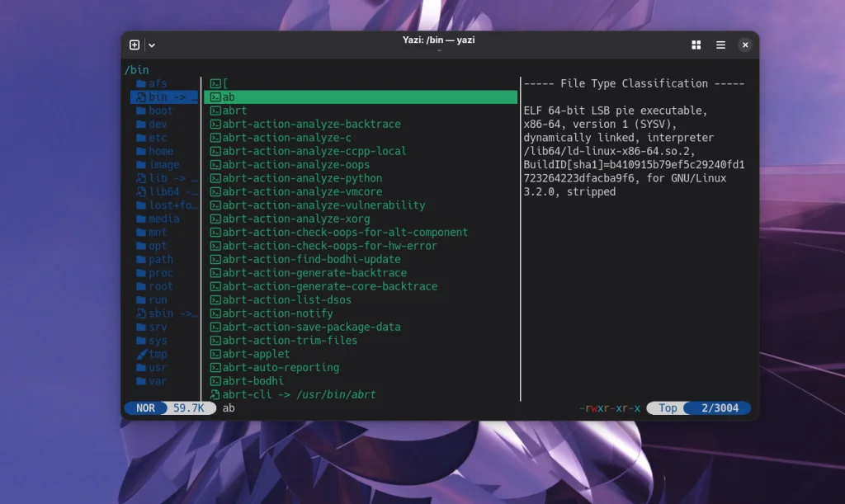
Task: Select the mnt folder icon
Action: tap(141, 232)
